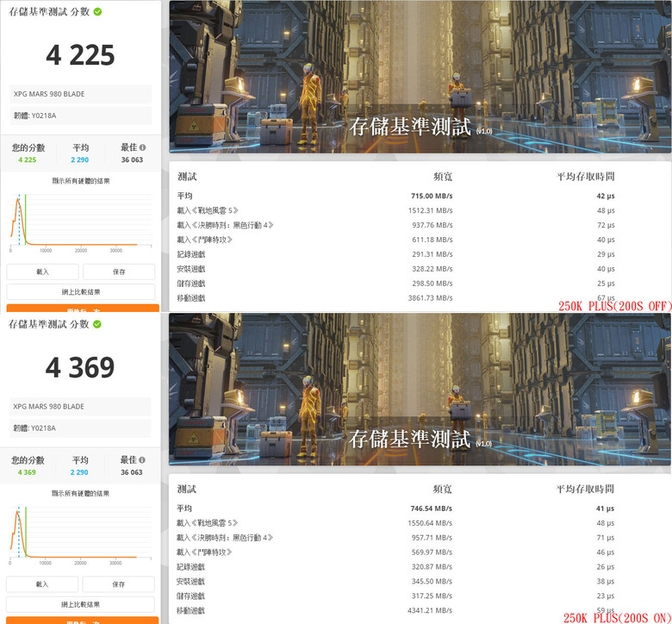672x624 pixels.
Task: Click the 3861.73 MB/s move game value
Action: (x=430, y=298)
